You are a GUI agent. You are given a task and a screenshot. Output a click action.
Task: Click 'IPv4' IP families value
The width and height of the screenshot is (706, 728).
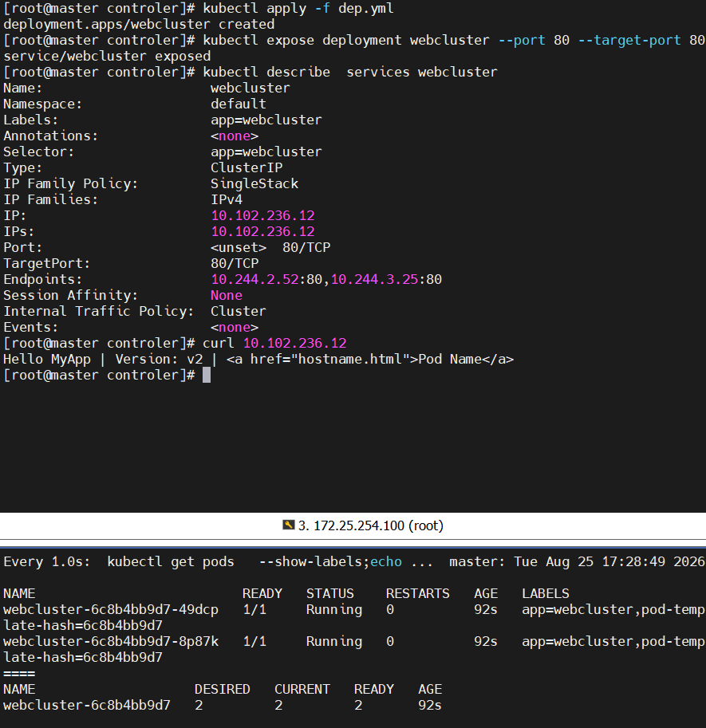point(227,199)
